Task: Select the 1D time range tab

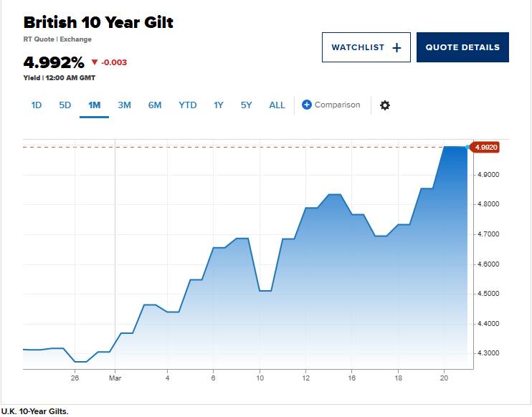Action: [x=37, y=105]
